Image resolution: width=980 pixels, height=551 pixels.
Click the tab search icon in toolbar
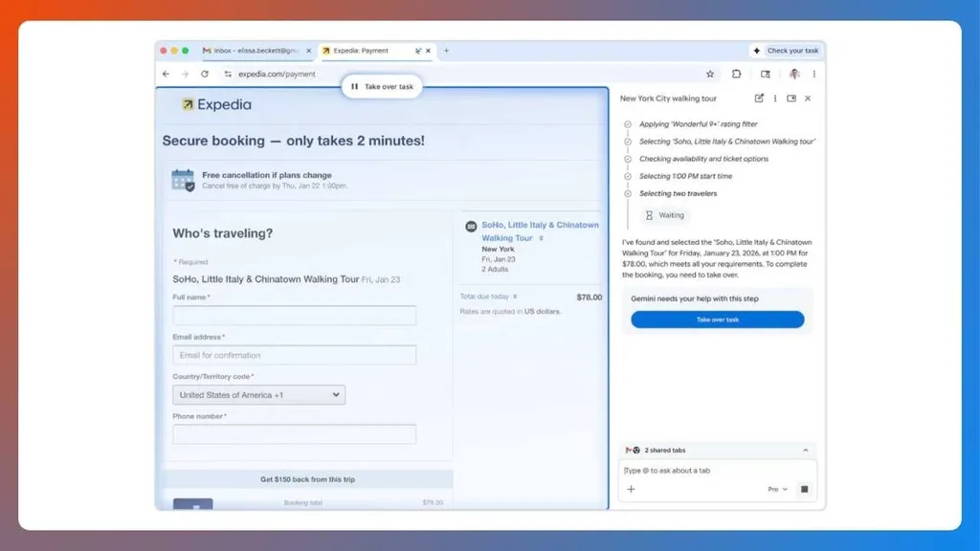765,74
